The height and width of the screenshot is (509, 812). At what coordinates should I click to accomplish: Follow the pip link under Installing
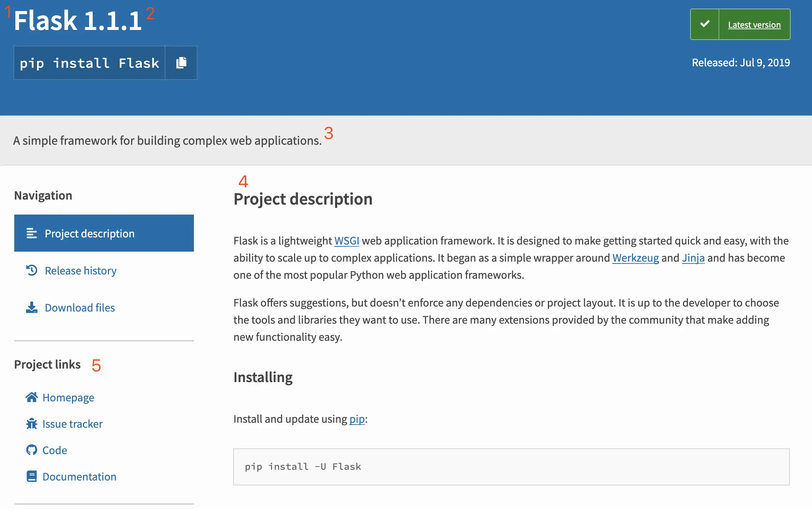(357, 419)
